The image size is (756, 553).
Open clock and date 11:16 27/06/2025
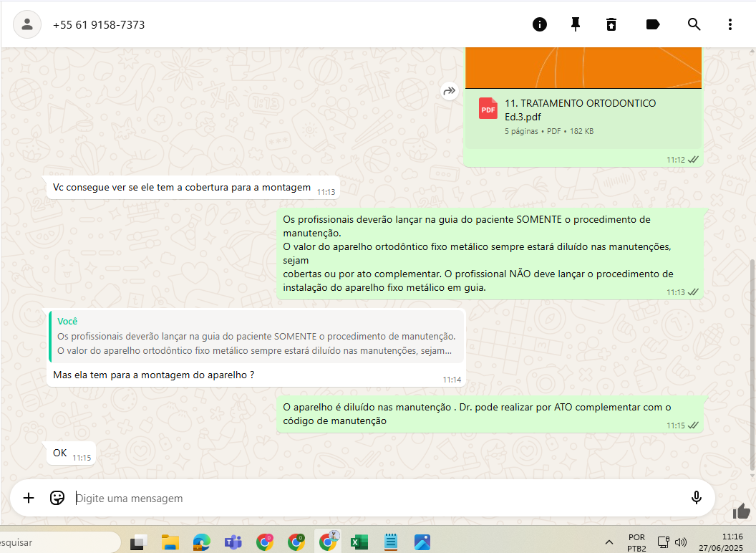(x=721, y=542)
